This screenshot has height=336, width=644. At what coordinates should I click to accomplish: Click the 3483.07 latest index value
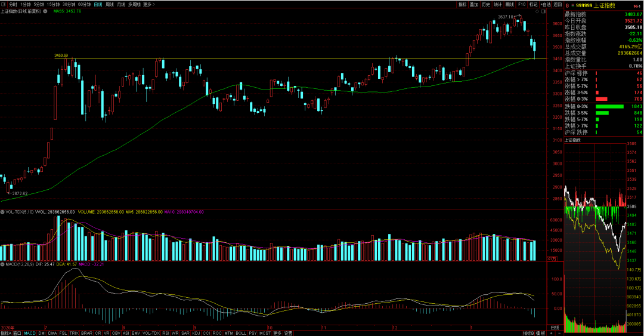(x=633, y=14)
